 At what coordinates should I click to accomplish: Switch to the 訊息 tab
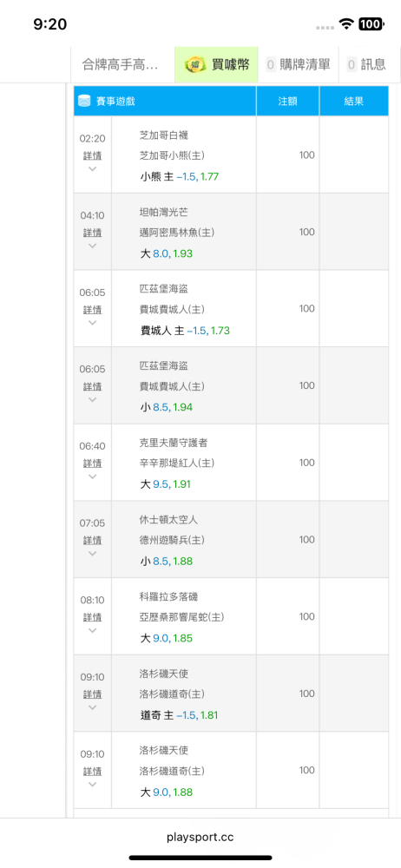pyautogui.click(x=366, y=65)
